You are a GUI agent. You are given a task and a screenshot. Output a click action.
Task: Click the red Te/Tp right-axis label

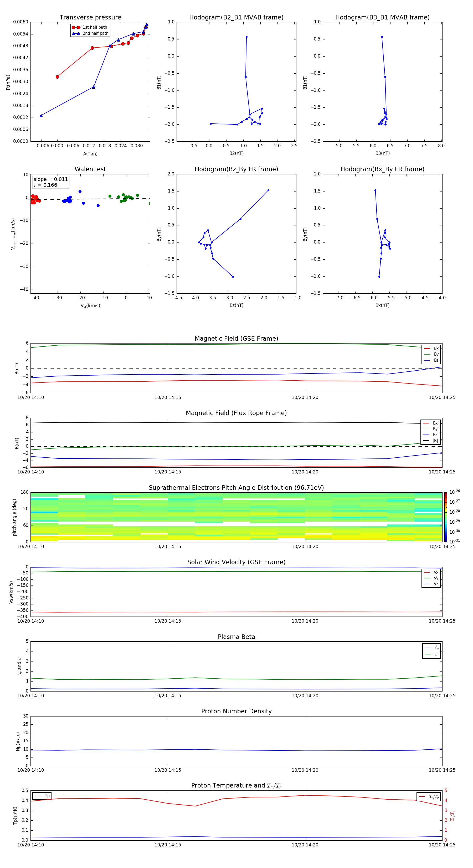click(x=453, y=816)
